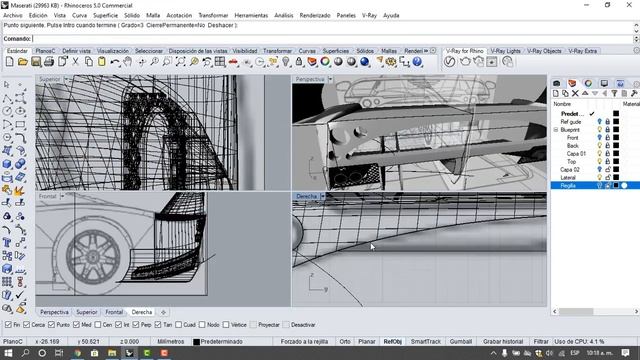Open the Superficie menu
The width and height of the screenshot is (640, 360).
click(105, 15)
